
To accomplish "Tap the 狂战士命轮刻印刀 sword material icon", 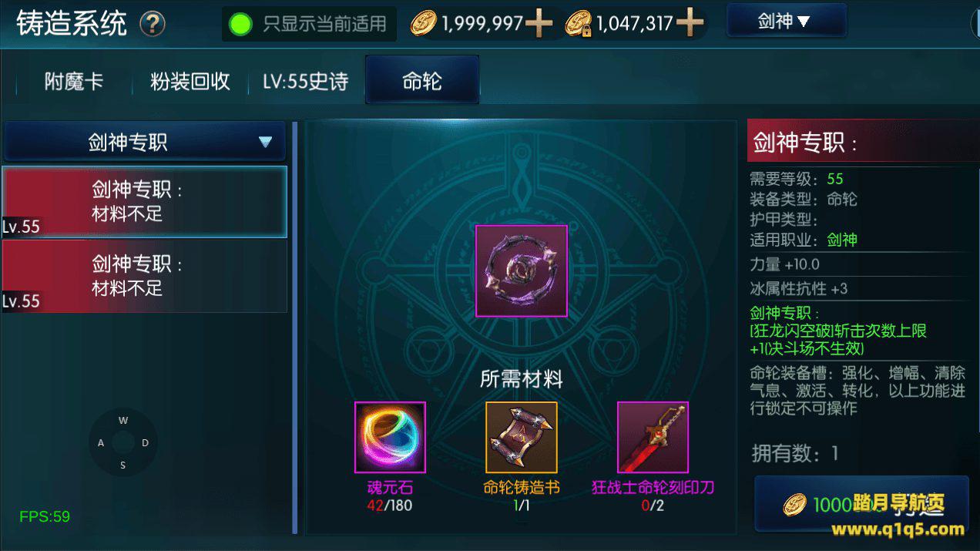I will click(x=653, y=437).
